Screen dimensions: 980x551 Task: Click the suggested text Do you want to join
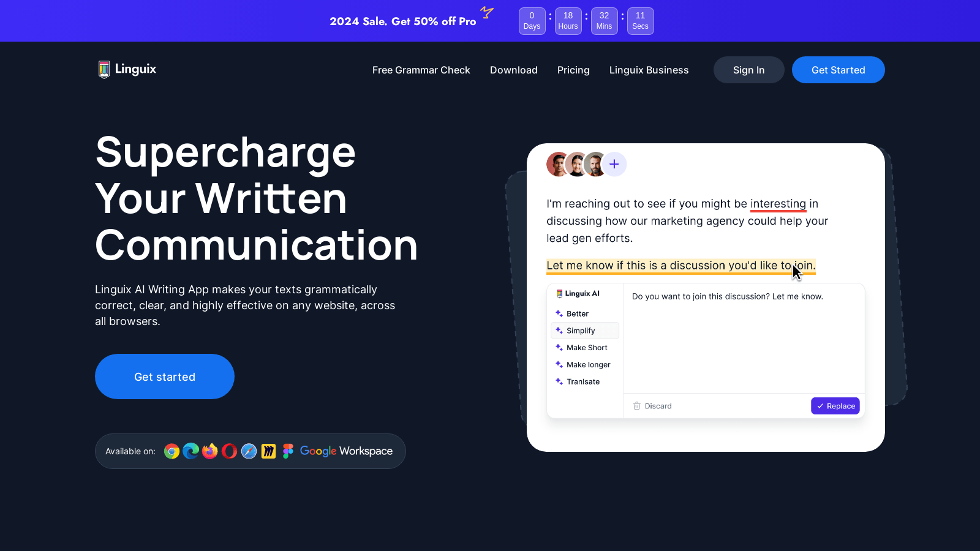click(728, 296)
